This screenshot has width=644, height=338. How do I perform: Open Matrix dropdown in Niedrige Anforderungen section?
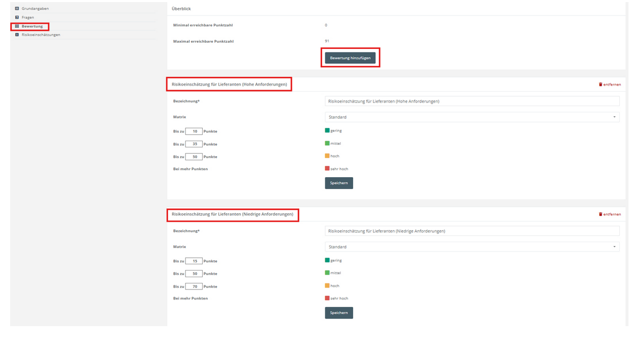click(472, 247)
